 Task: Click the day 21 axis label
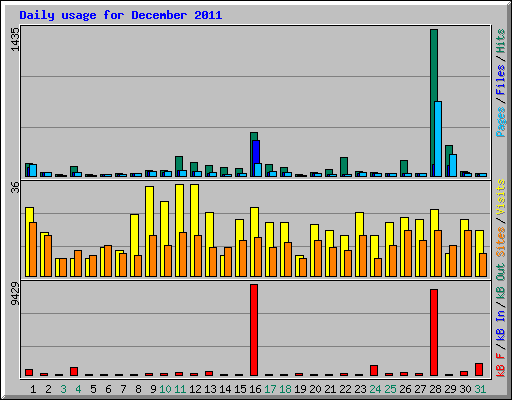[330, 389]
